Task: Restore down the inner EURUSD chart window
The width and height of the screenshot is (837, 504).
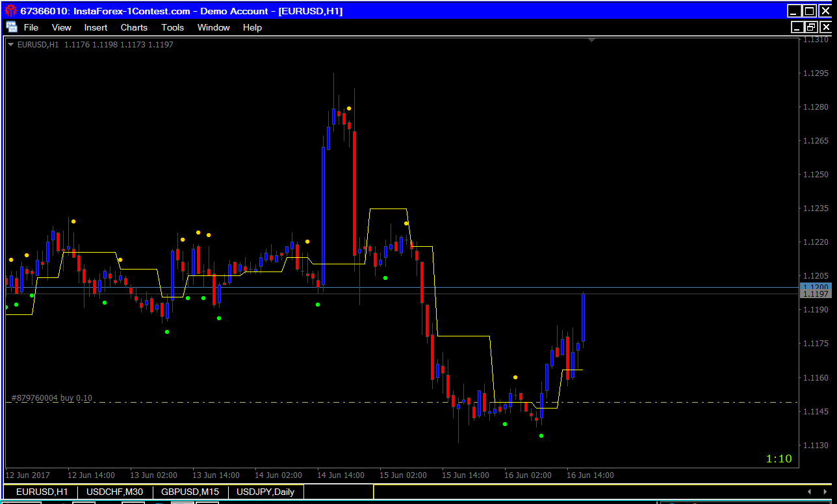Action: (x=810, y=27)
